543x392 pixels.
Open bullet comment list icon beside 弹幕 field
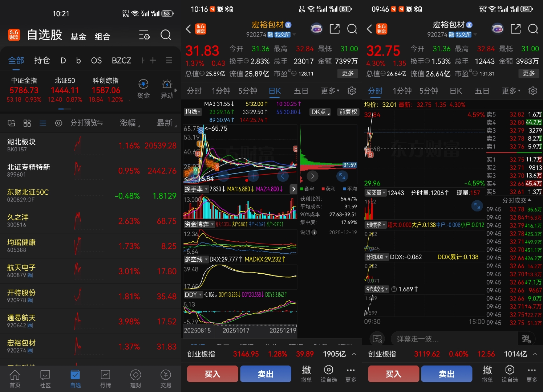tap(377, 339)
